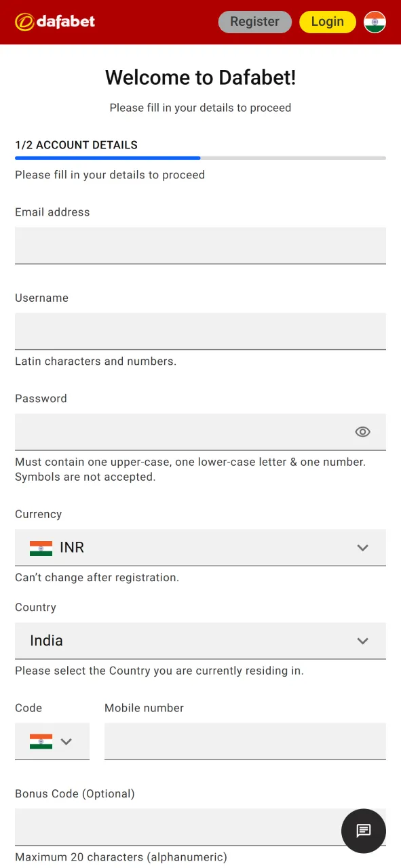The width and height of the screenshot is (401, 868).
Task: Click the Code selector box
Action: pyautogui.click(x=52, y=741)
